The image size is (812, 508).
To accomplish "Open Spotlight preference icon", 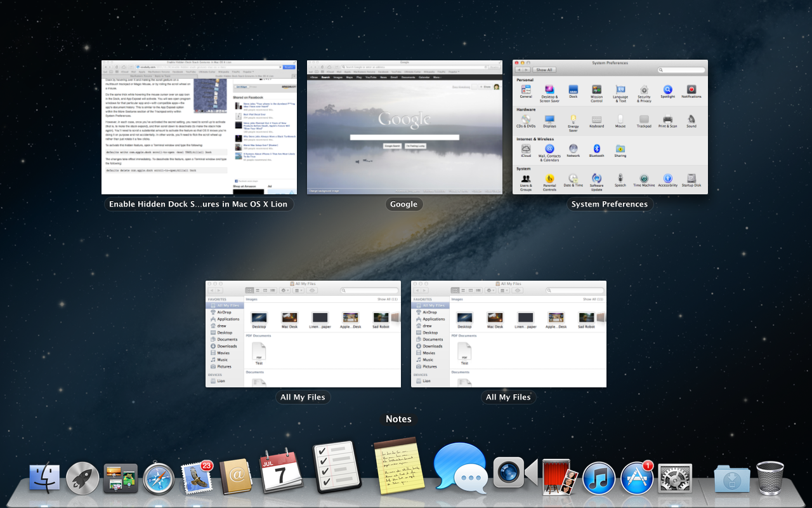I will (667, 91).
